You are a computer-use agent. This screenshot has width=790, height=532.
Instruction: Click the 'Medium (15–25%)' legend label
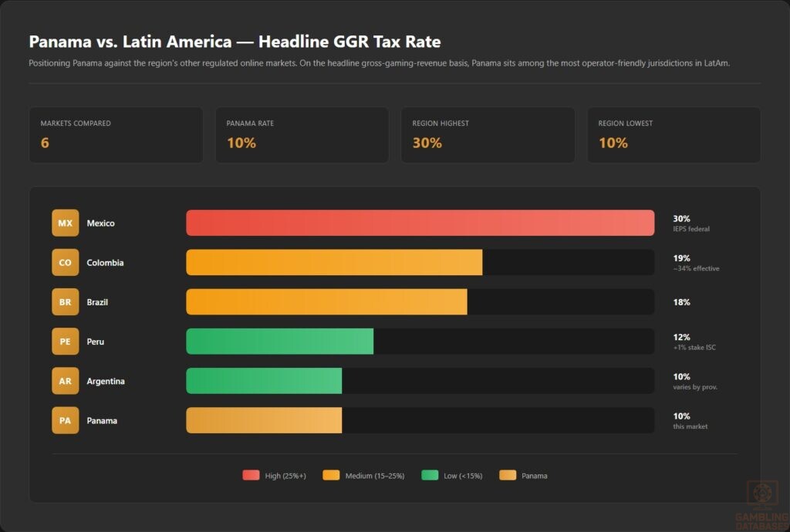coord(375,476)
